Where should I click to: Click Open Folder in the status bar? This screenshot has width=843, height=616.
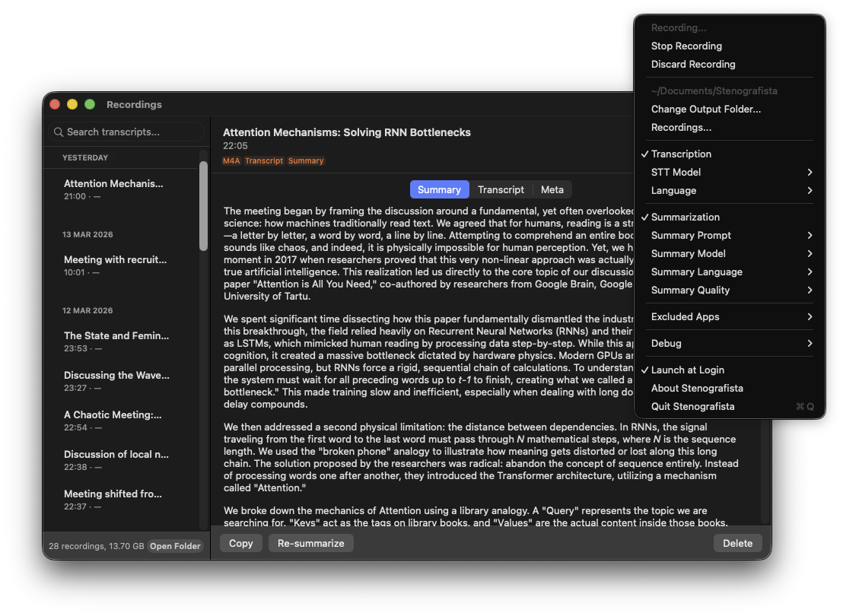[175, 545]
